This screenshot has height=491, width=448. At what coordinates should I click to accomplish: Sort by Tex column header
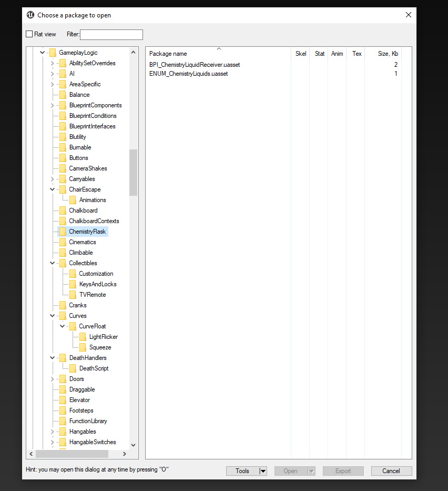[x=355, y=54]
